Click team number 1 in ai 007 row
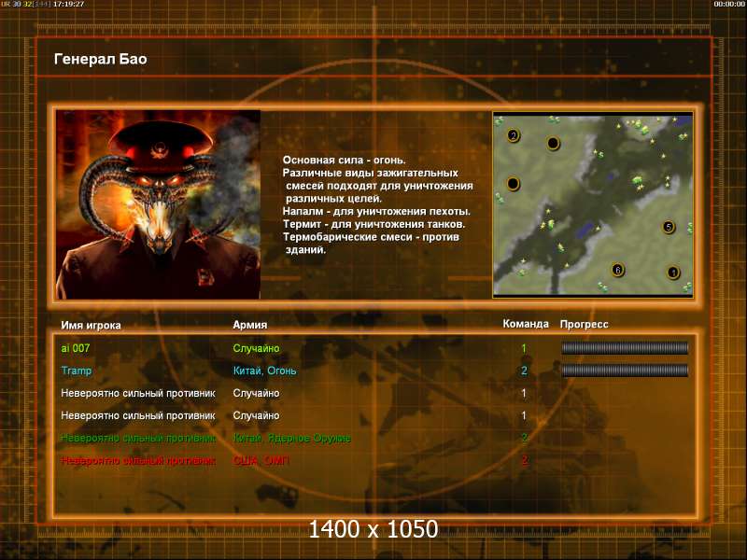The width and height of the screenshot is (747, 560). coord(524,348)
